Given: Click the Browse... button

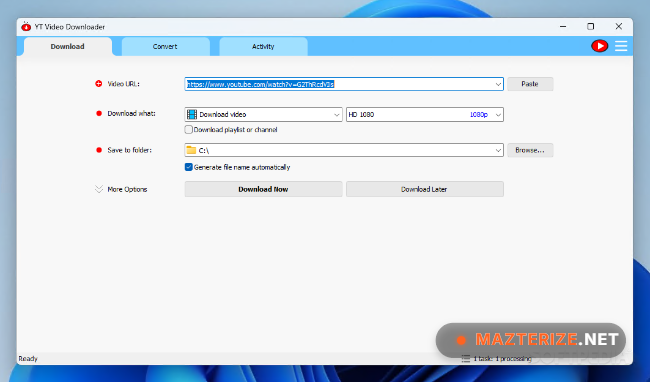Looking at the screenshot, I should click(530, 150).
